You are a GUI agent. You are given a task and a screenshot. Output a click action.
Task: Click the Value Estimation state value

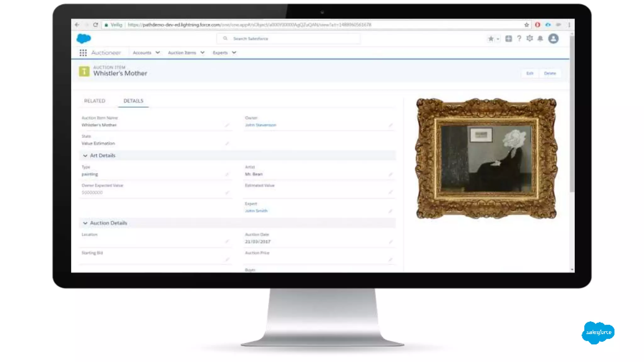click(x=98, y=143)
